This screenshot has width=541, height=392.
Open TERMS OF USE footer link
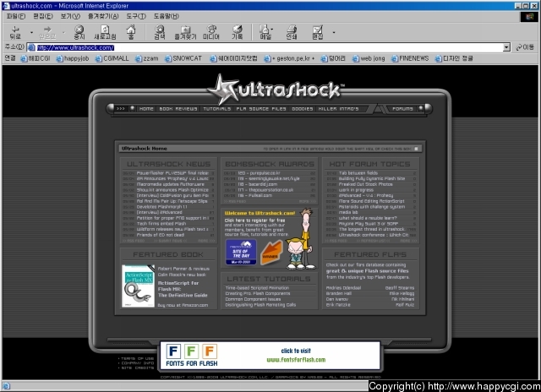137,358
